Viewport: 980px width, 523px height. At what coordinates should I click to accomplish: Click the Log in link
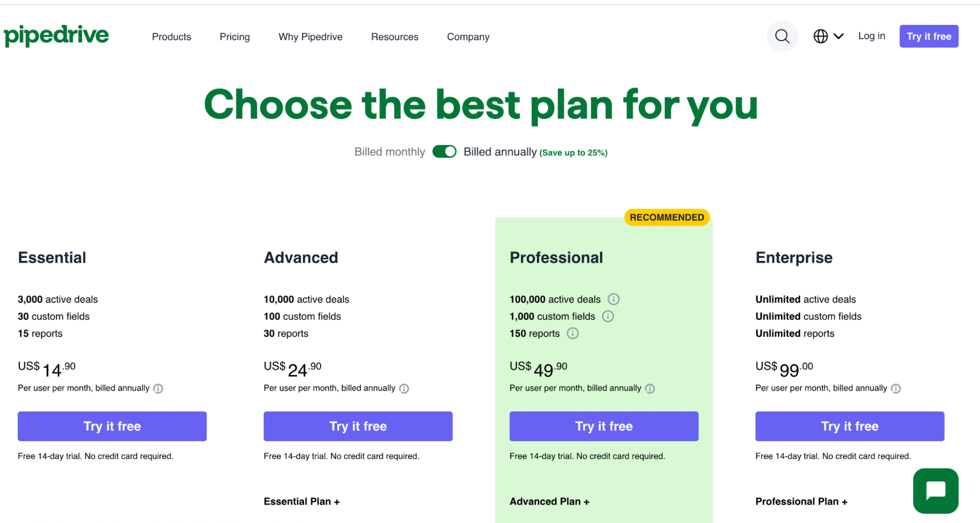[x=871, y=36]
